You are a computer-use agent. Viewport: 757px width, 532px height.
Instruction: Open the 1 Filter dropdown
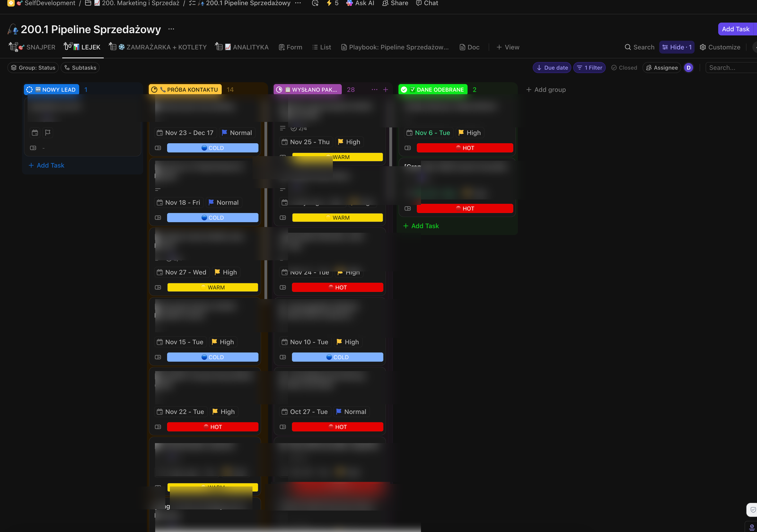[x=589, y=68]
